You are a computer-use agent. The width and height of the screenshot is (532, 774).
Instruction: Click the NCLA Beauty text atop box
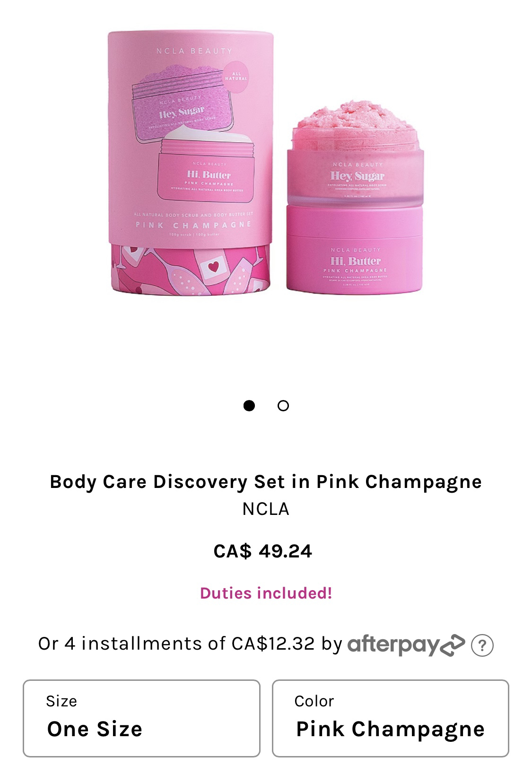point(194,51)
